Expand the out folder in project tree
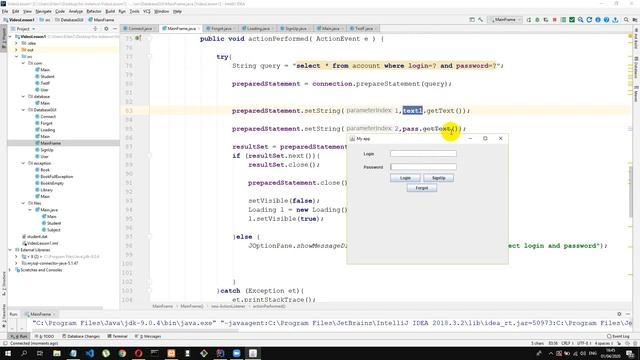This screenshot has height=360, width=640. tap(17, 50)
